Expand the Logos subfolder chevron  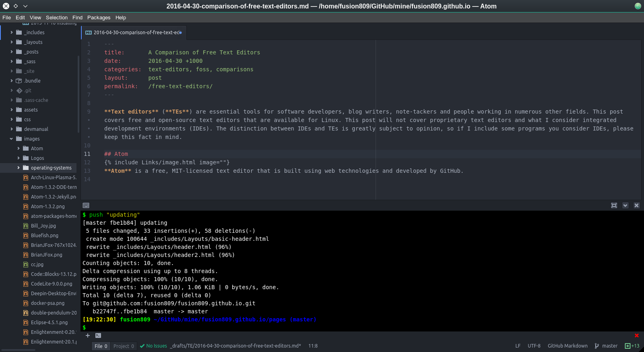coord(19,158)
